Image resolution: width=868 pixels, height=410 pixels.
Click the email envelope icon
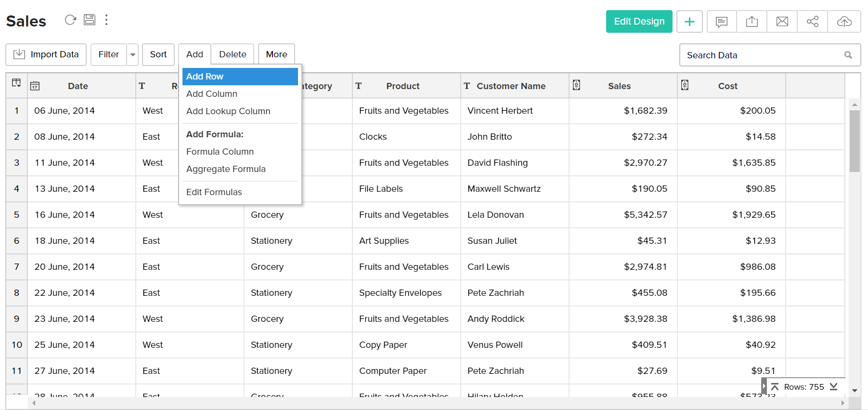[782, 22]
